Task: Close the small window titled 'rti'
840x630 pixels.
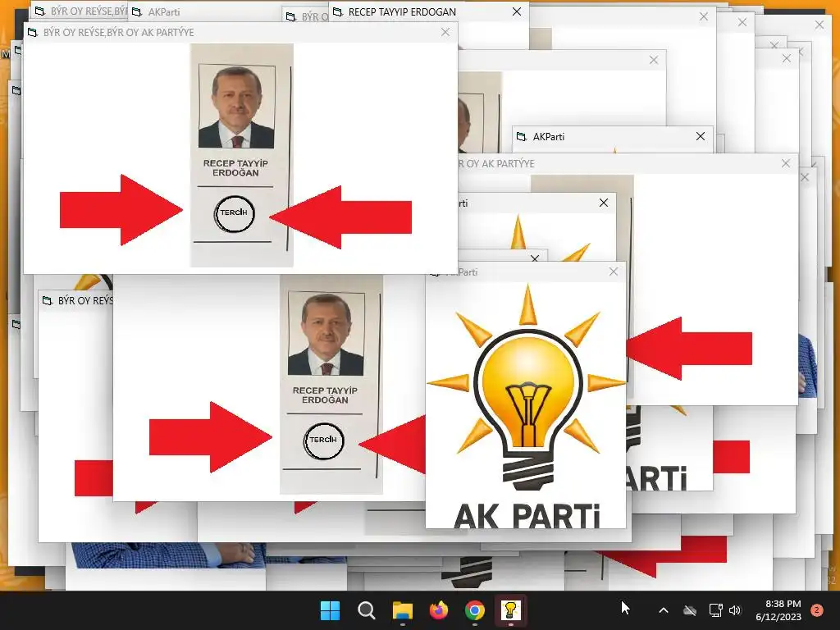Action: 604,203
